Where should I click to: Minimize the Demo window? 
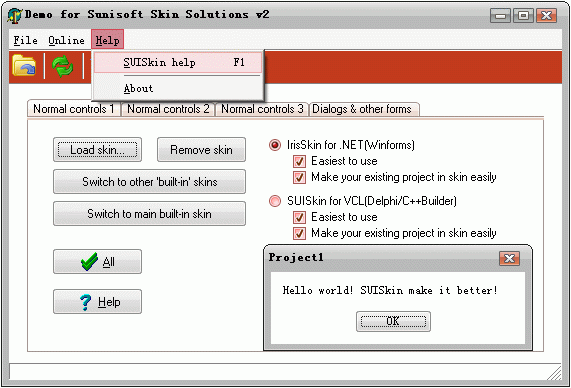501,16
